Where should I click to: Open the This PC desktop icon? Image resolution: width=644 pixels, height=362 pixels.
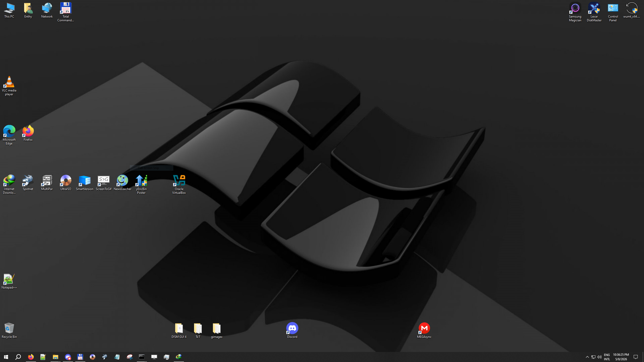coord(9,11)
